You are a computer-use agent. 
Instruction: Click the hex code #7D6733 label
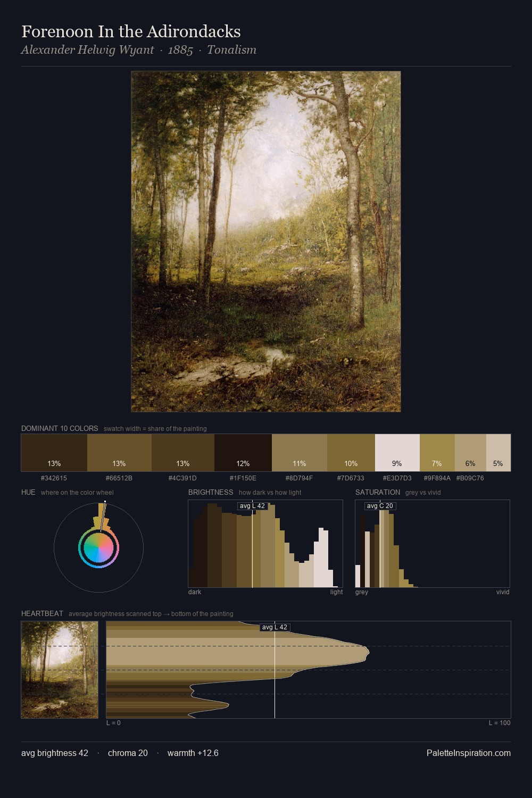click(351, 478)
